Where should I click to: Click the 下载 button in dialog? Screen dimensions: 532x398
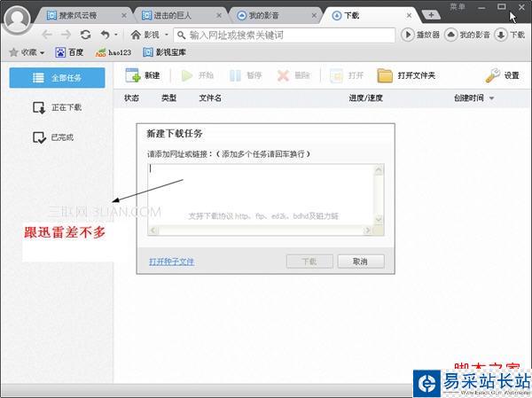coord(309,261)
